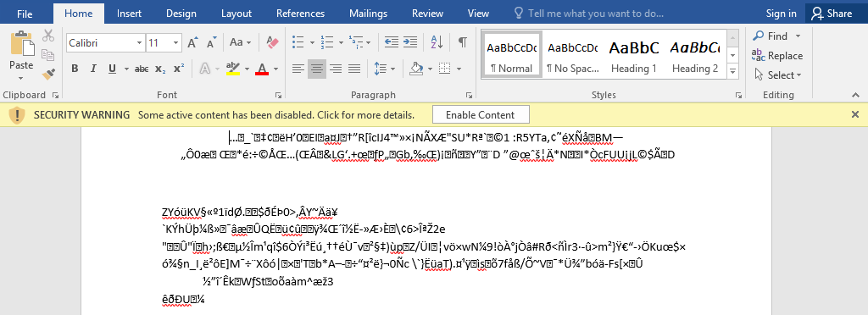Open the font size dropdown arrow
The height and width of the screenshot is (315, 868).
(176, 42)
